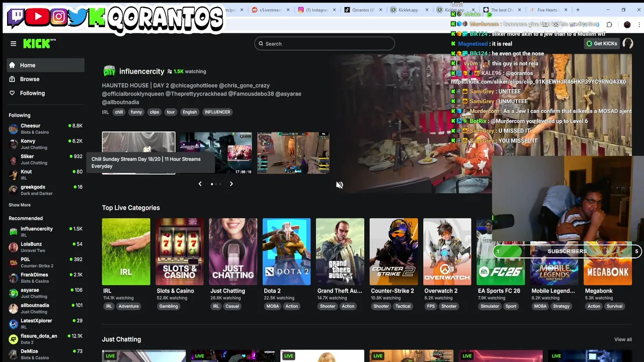
Task: Select the English tag
Action: coord(190,112)
